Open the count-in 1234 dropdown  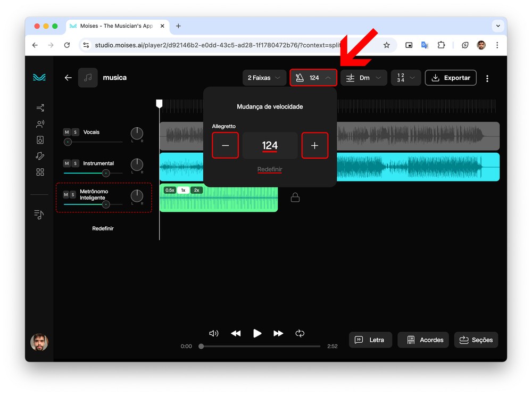pos(406,78)
